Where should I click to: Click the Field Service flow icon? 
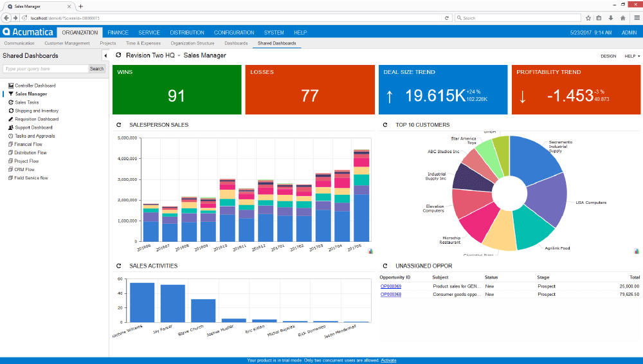[x=11, y=177]
